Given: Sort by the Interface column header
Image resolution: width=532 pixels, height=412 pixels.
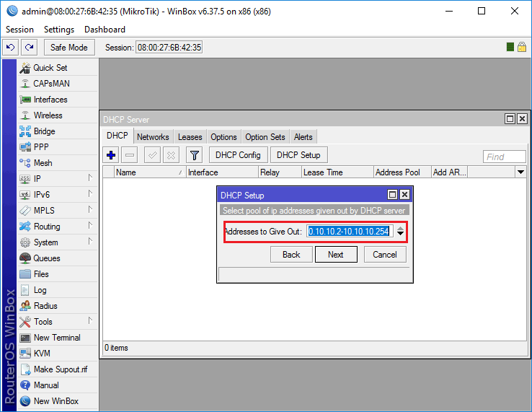Looking at the screenshot, I should click(x=222, y=172).
